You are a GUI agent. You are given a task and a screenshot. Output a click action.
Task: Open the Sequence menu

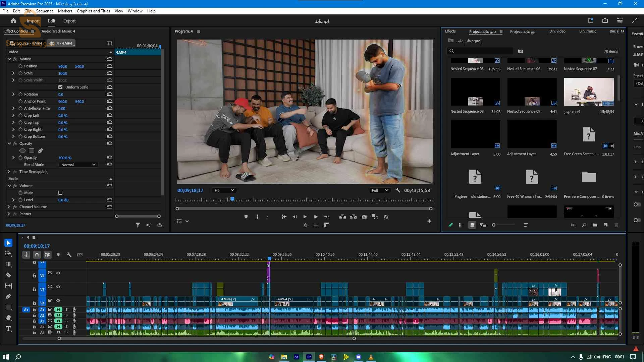(45, 11)
